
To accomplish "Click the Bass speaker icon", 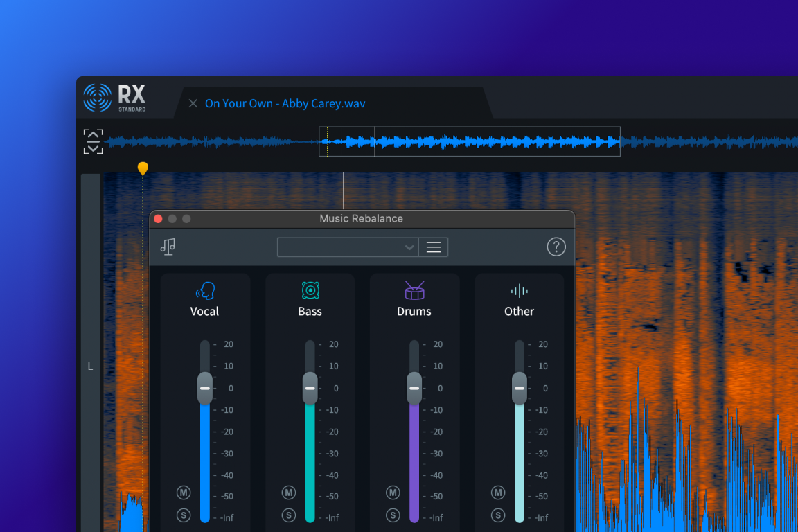I will tap(310, 290).
